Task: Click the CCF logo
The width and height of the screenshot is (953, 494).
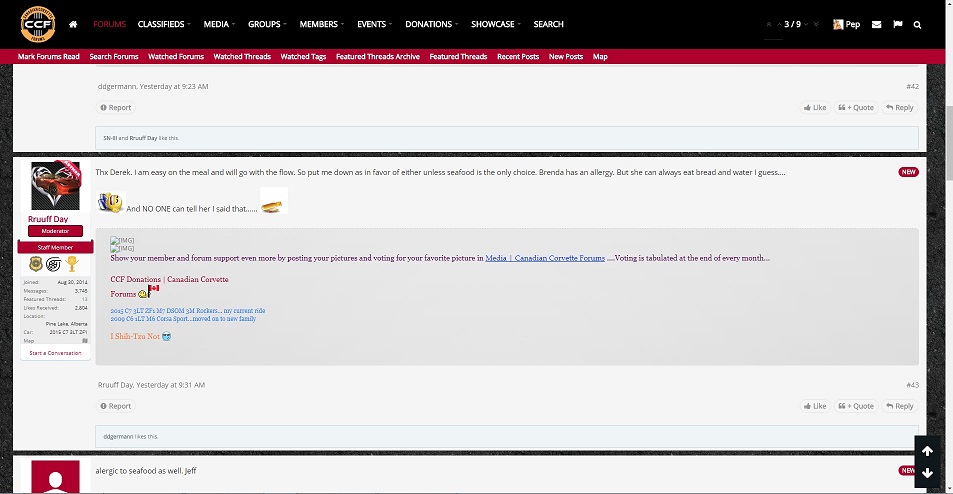Action: tap(37, 24)
